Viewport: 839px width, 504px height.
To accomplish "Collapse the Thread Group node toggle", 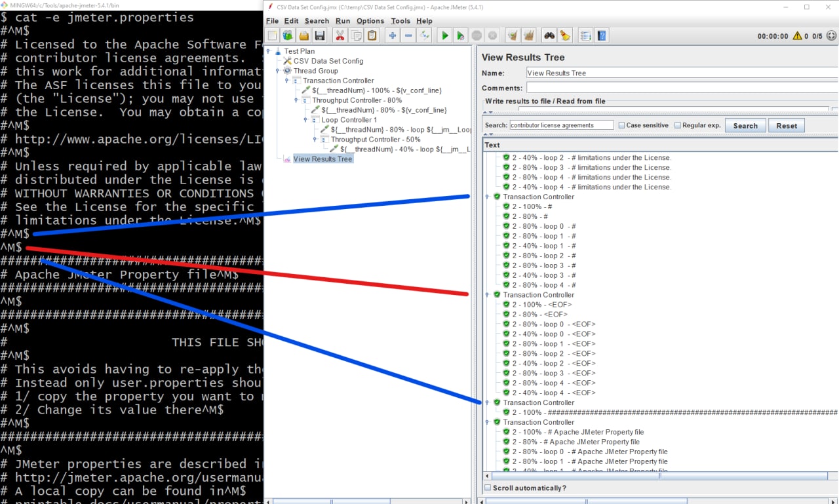I will point(277,71).
